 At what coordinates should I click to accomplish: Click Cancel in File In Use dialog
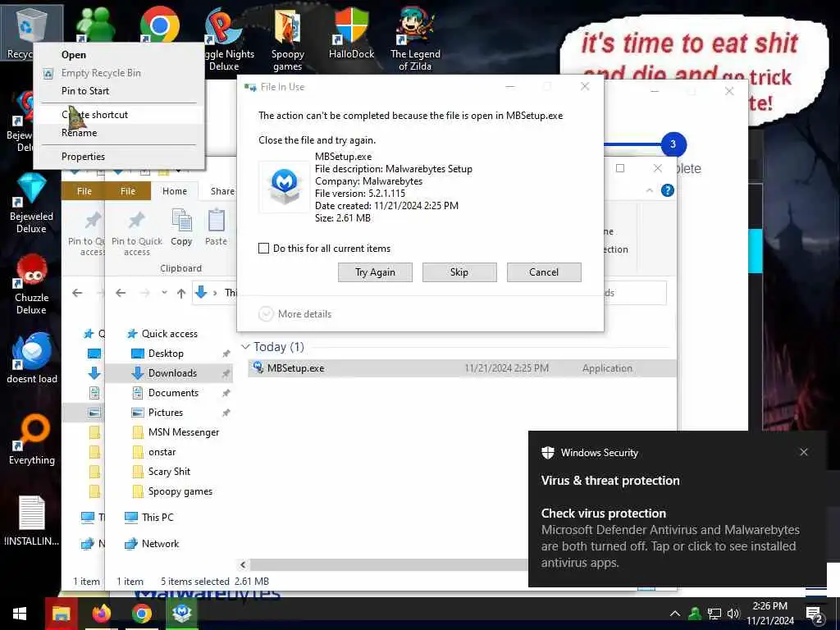click(544, 272)
